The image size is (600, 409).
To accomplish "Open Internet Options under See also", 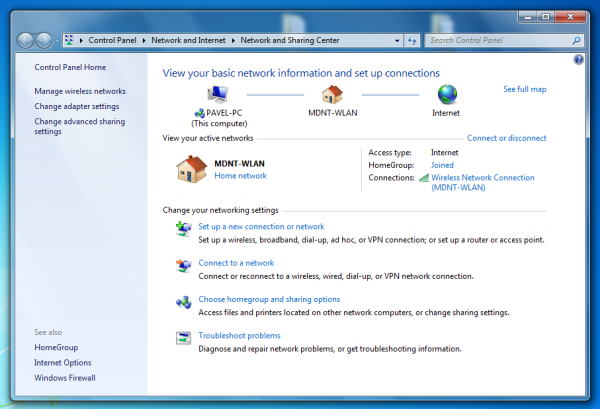I will [63, 363].
